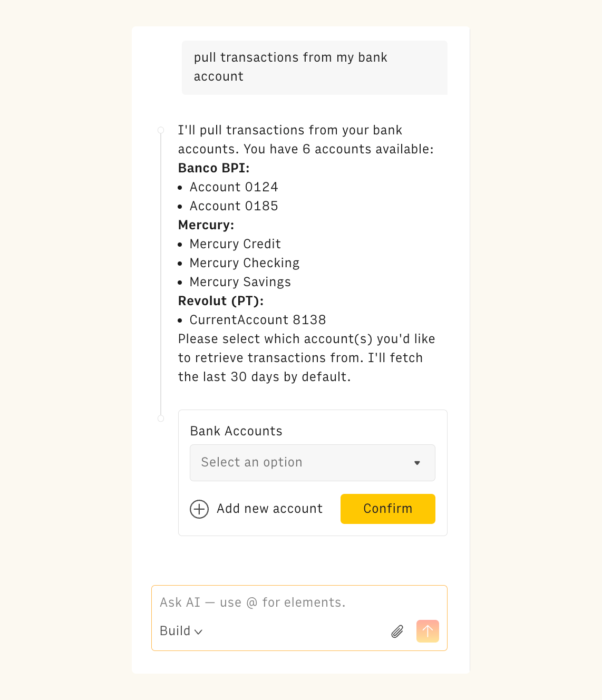The width and height of the screenshot is (602, 700).
Task: Click the caret icon on the Bank Accounts selector
Action: click(x=417, y=462)
